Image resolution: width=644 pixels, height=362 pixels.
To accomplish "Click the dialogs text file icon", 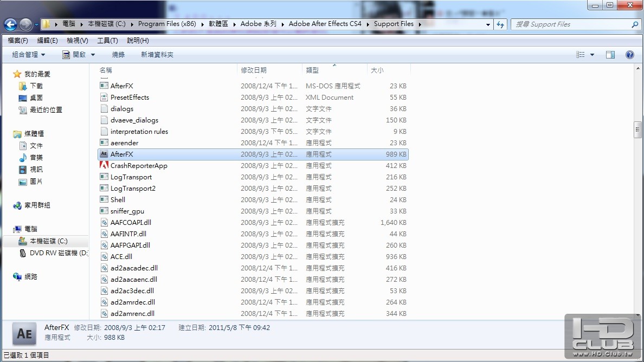I will [x=104, y=109].
